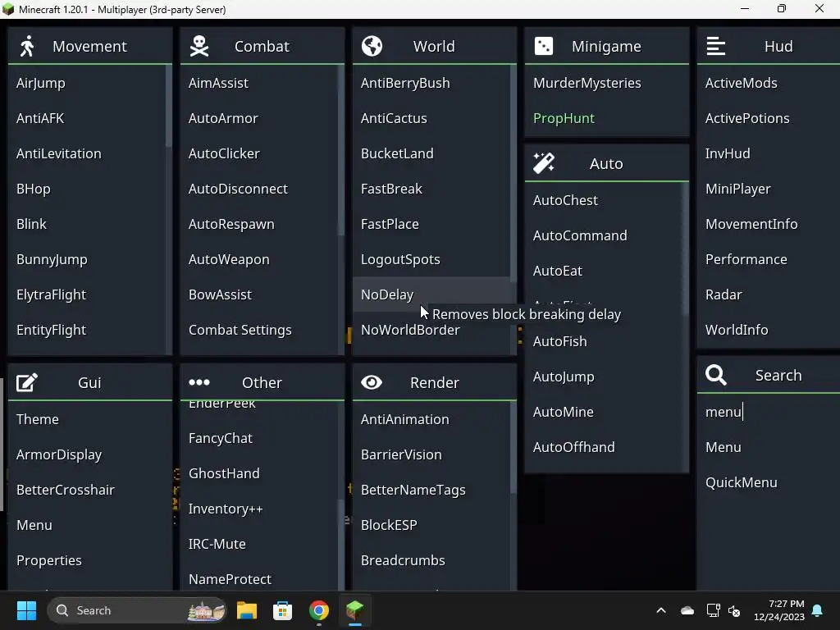Click the World globe icon
This screenshot has width=840, height=630.
point(372,46)
